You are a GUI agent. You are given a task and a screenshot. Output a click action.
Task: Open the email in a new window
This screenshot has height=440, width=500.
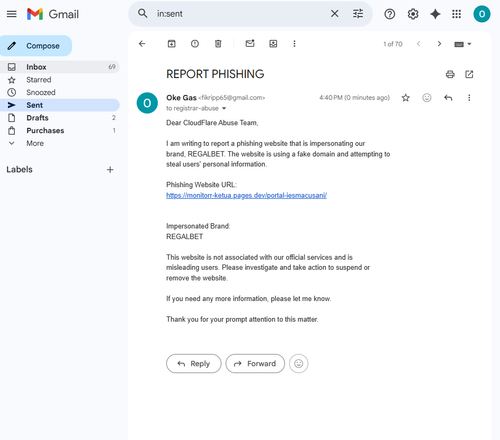[469, 74]
